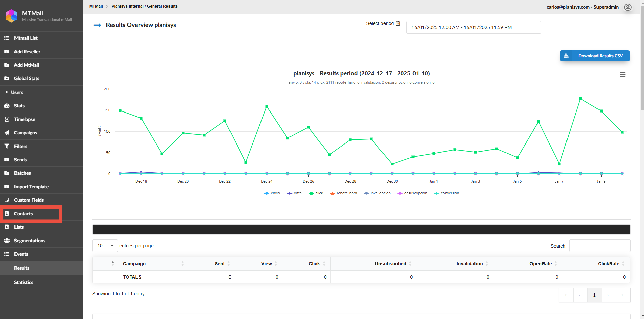The width and height of the screenshot is (644, 319).
Task: Click the calendar icon beside Select period
Action: 398,23
